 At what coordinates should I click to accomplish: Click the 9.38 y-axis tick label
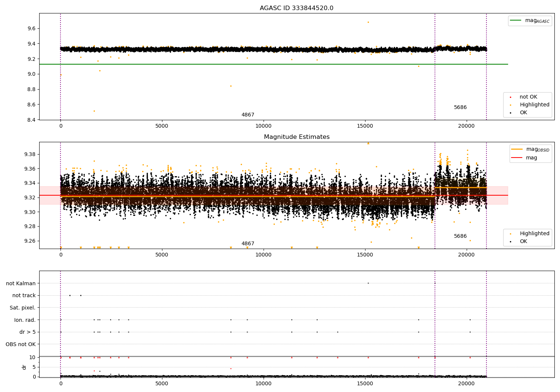pos(30,154)
